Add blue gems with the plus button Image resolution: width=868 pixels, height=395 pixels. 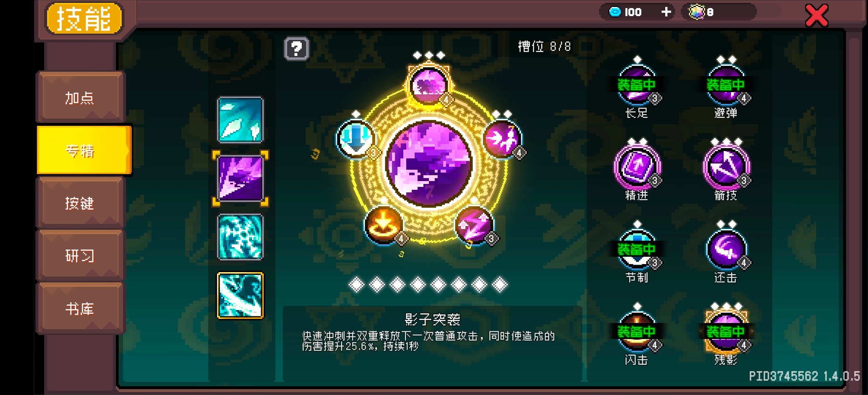pos(666,12)
